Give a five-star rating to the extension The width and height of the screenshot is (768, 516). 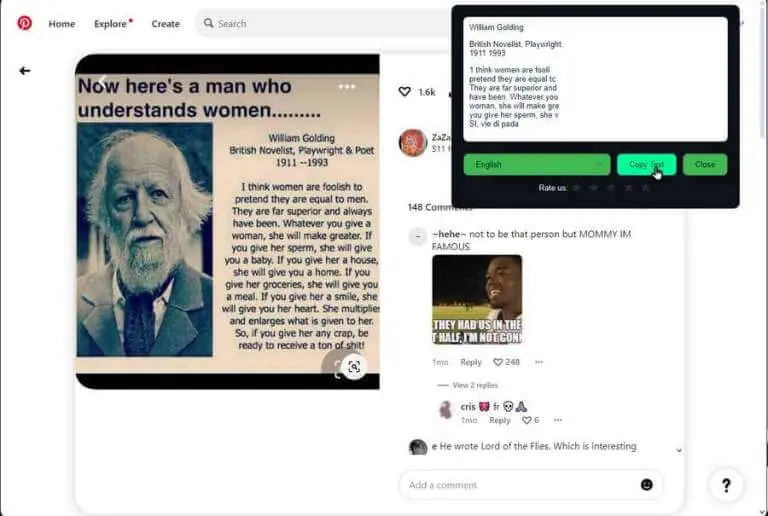coord(646,188)
